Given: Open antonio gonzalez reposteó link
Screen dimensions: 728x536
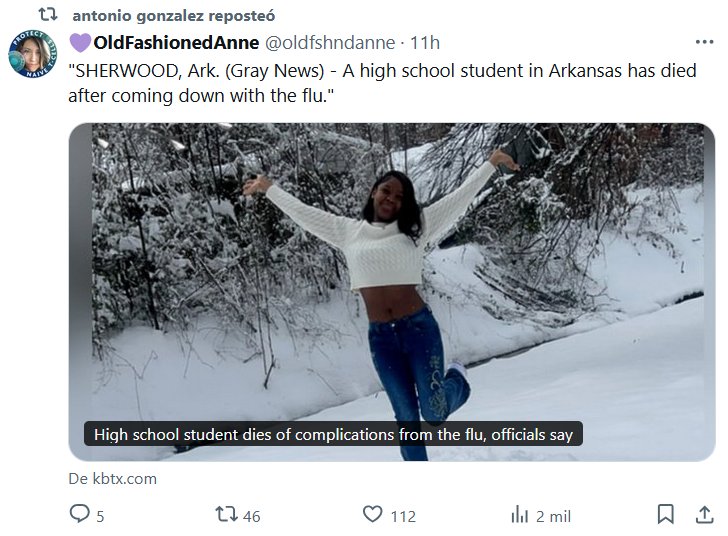Looking at the screenshot, I should pyautogui.click(x=173, y=17).
